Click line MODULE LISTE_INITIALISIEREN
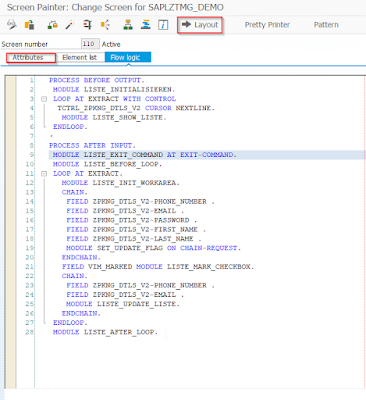This screenshot has width=366, height=400. pos(114,90)
